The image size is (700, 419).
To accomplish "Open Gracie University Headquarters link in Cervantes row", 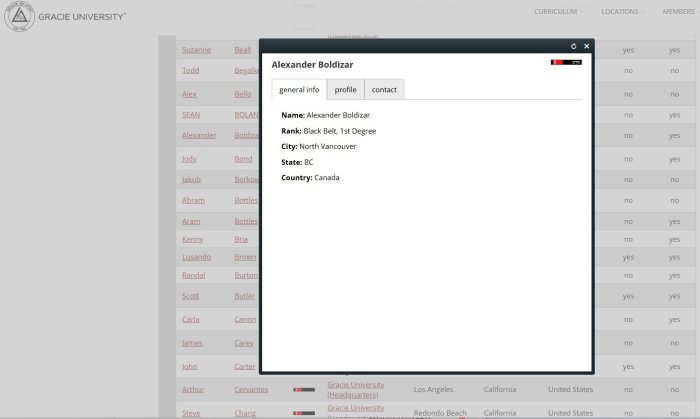I will 356,390.
